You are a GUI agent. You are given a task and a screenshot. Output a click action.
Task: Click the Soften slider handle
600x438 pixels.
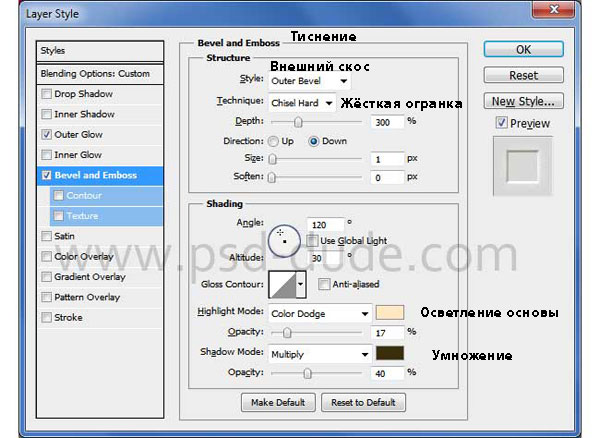click(272, 177)
